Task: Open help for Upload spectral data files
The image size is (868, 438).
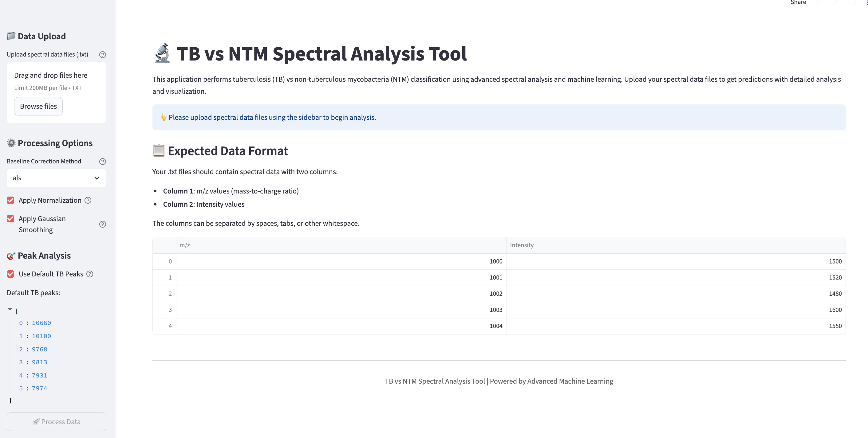Action: (102, 55)
